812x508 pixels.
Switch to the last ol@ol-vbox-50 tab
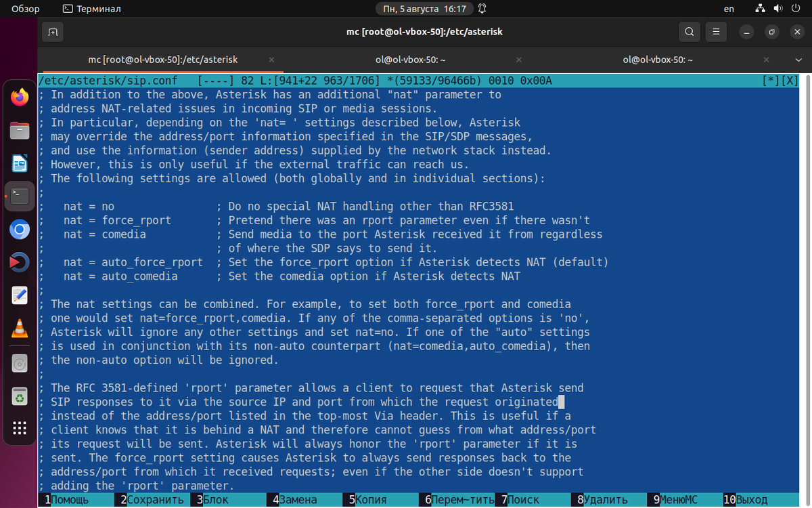[x=658, y=60]
